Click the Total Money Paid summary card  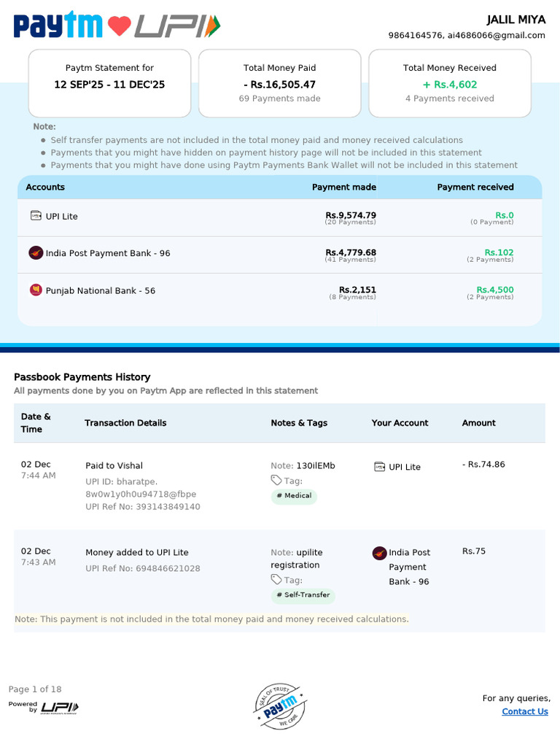[279, 83]
